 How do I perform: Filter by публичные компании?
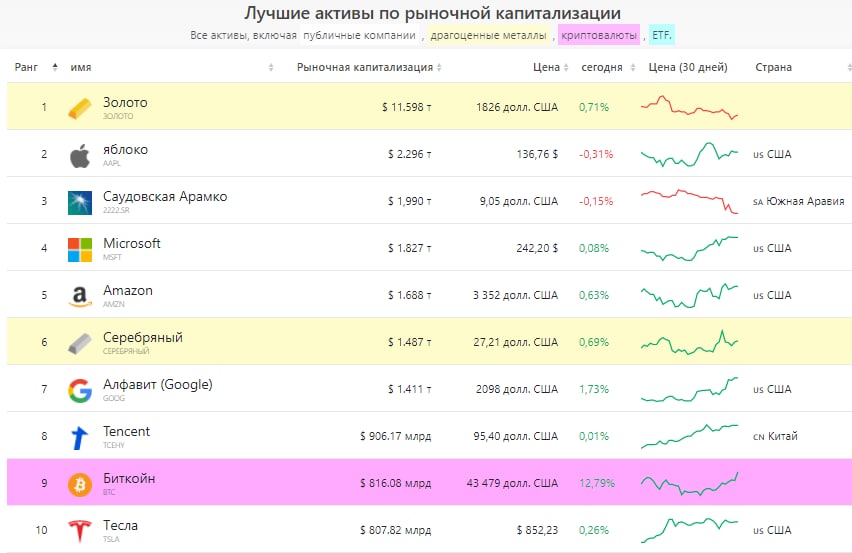[x=359, y=35]
